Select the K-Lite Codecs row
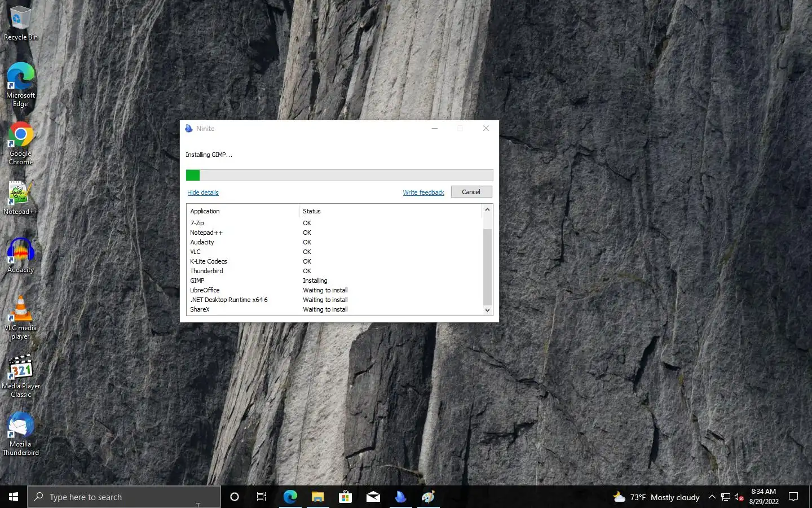 click(334, 261)
